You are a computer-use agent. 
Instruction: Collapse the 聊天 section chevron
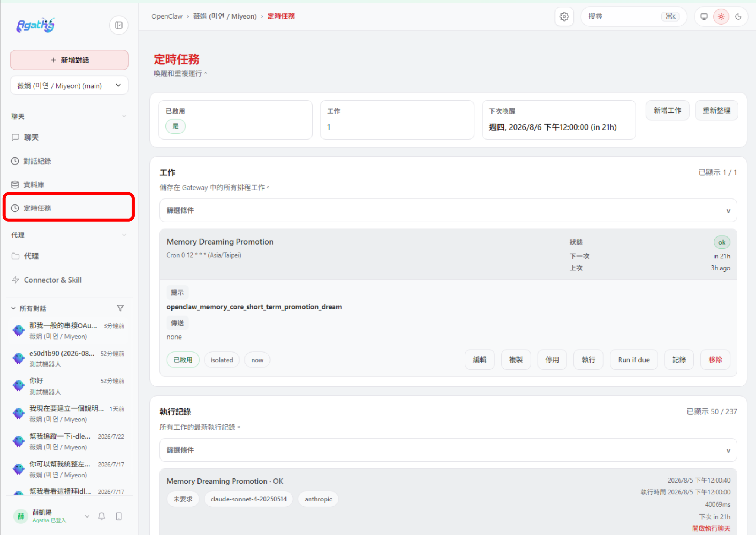pyautogui.click(x=124, y=116)
